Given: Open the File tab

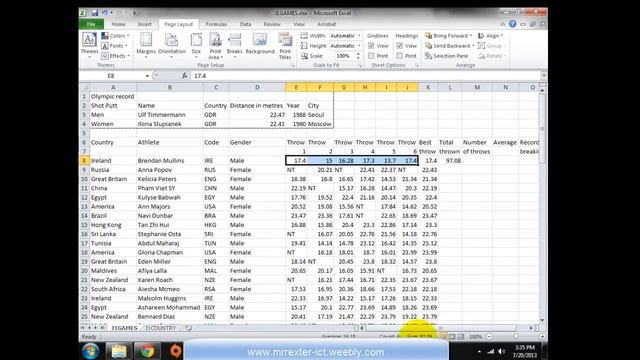Looking at the screenshot, I should (91, 24).
